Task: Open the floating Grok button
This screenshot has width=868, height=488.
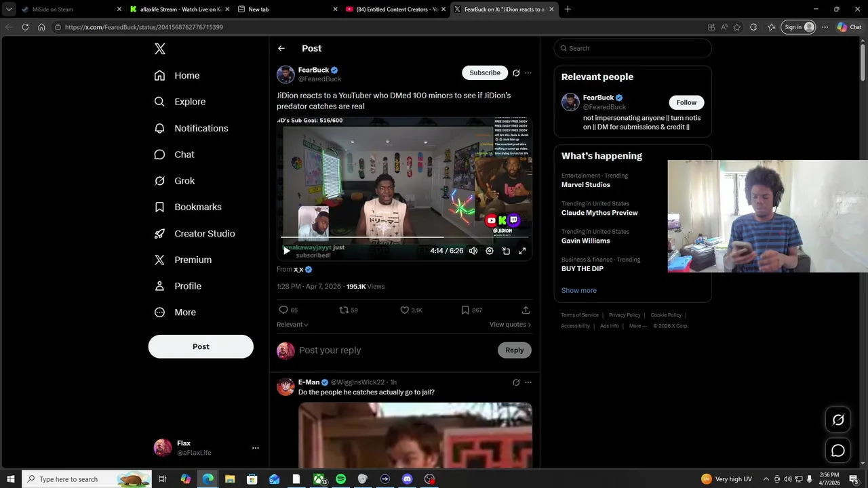Action: coord(838,420)
